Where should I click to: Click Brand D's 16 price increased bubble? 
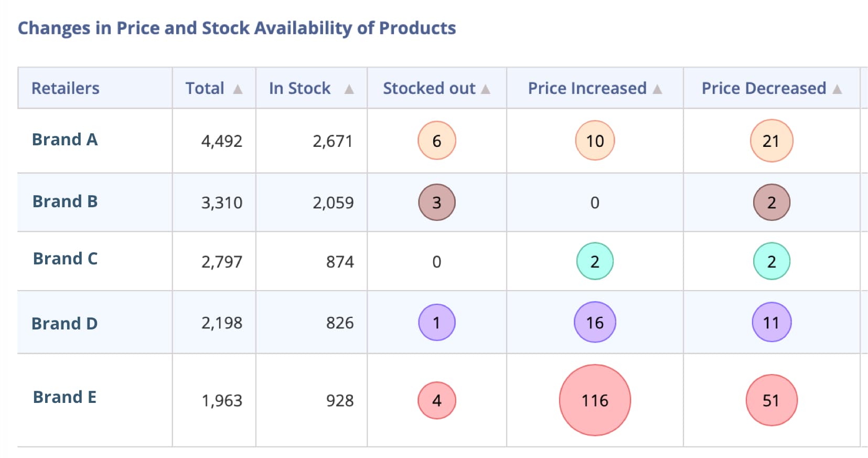[x=595, y=322]
